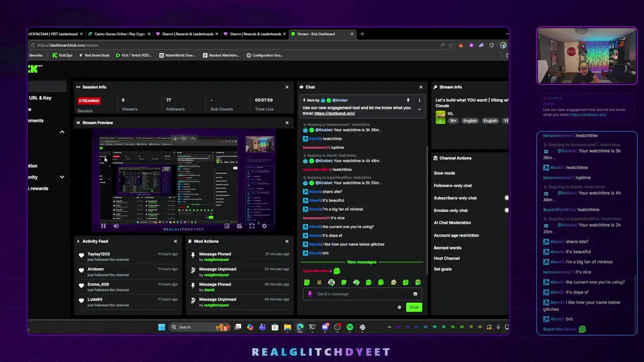The width and height of the screenshot is (644, 362).
Task: Open the browser profile avatar
Action: tap(503, 45)
